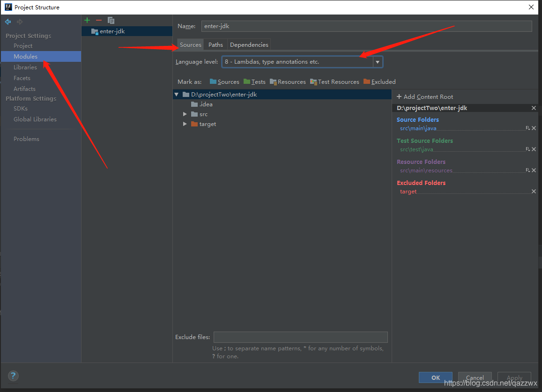542x392 pixels.
Task: Open the Dependencies tab
Action: click(249, 44)
